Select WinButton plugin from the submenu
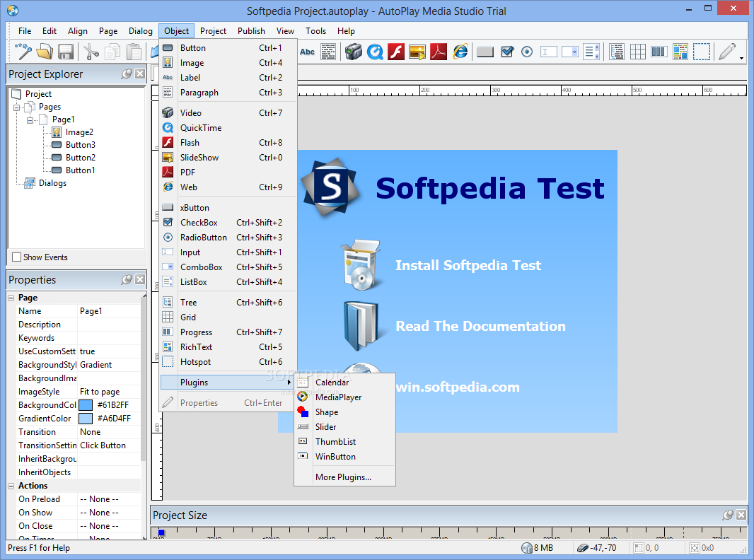 pyautogui.click(x=344, y=457)
